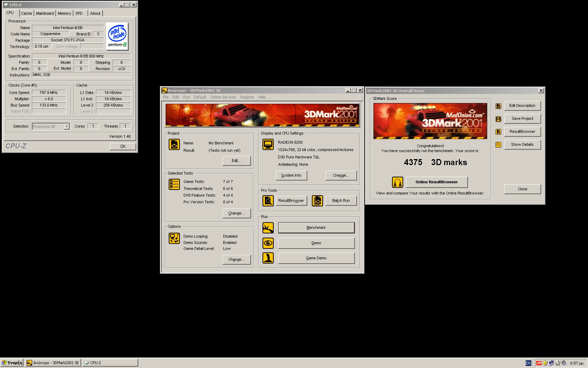Click the System Info button
Screen dimensions: 588x368
[x=291, y=175]
